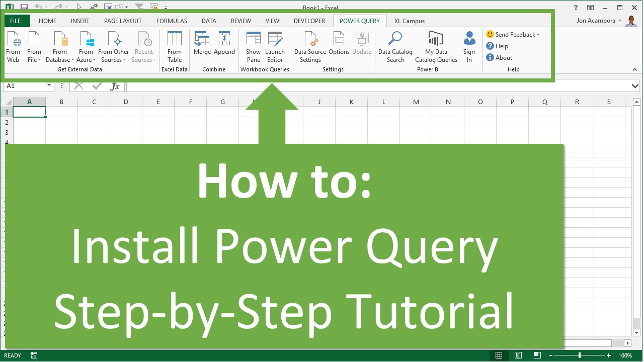Switch to the XL Campus tab

point(410,21)
